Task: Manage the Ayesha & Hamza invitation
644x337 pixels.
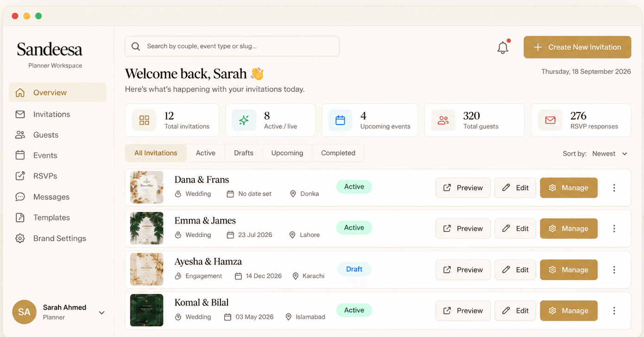Action: pyautogui.click(x=568, y=270)
